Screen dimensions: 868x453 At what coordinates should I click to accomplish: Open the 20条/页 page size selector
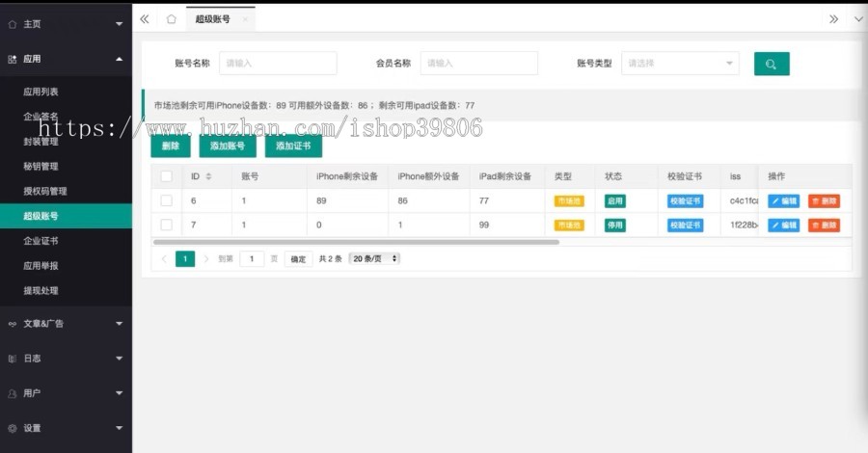(x=374, y=259)
